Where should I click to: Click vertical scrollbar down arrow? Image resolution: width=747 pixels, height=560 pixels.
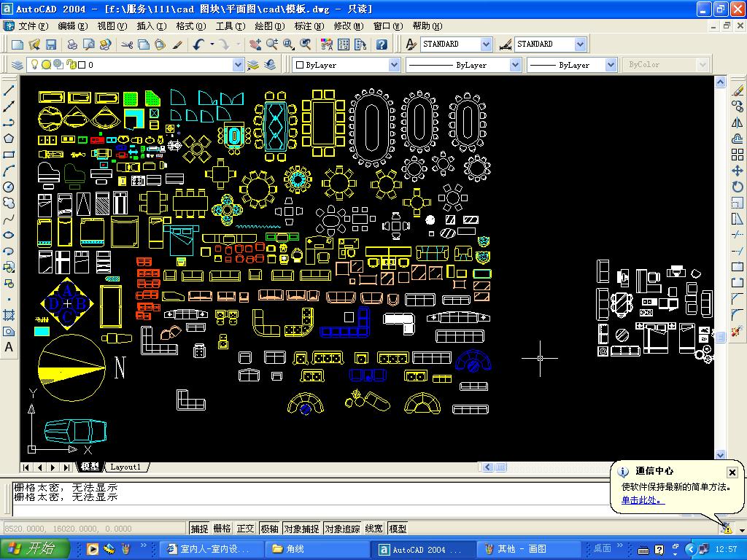[x=720, y=455]
